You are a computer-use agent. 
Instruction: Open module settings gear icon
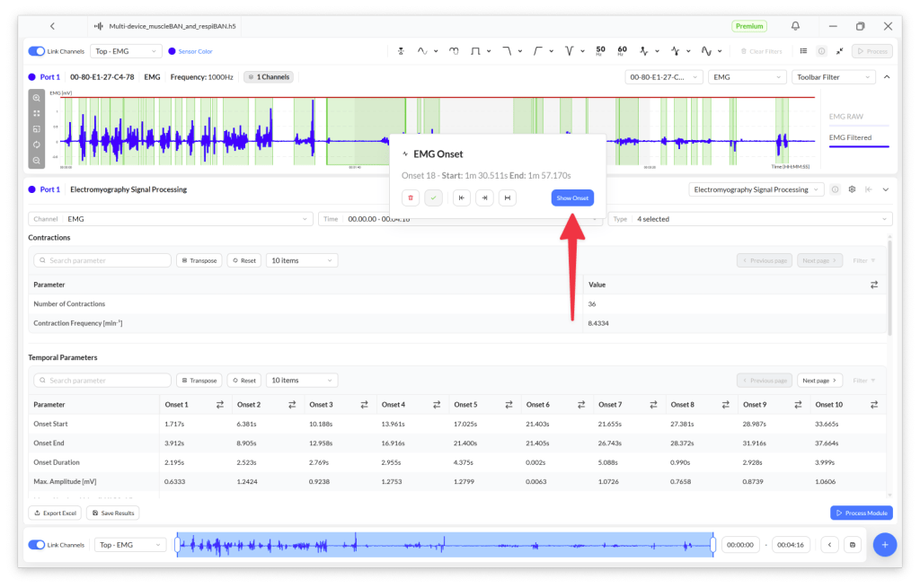click(x=852, y=189)
